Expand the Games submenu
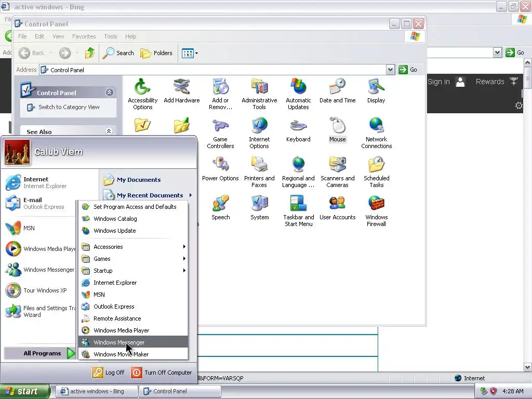532x399 pixels. [x=134, y=259]
